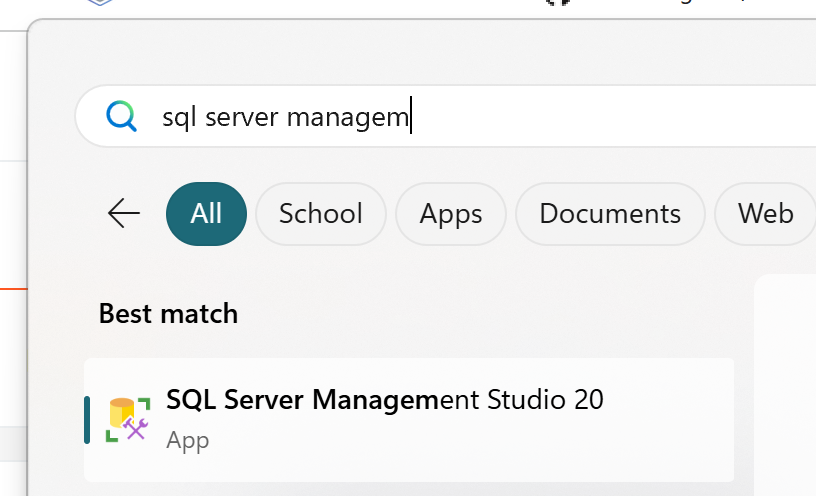The height and width of the screenshot is (496, 816).
Task: Filter results by Documents
Action: (610, 213)
